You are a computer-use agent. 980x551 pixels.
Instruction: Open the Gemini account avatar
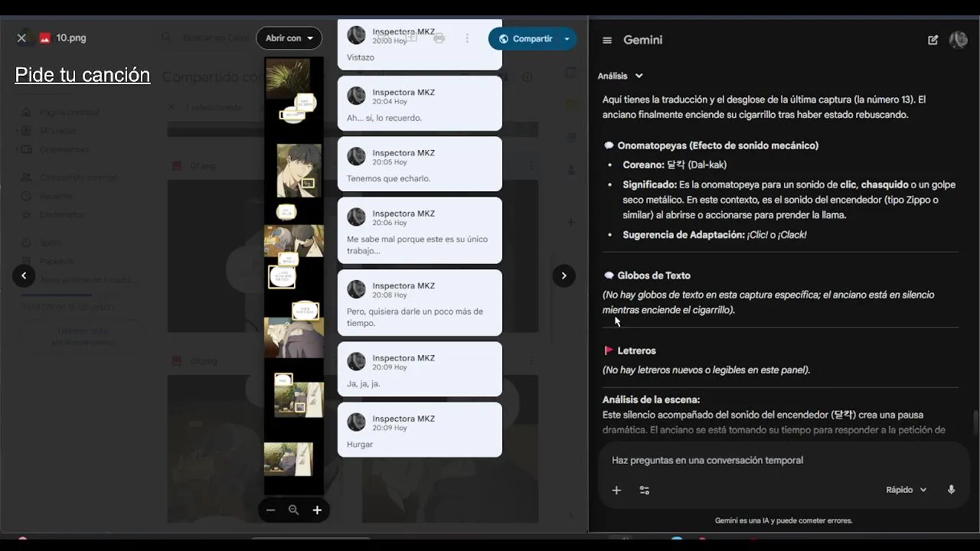click(958, 40)
